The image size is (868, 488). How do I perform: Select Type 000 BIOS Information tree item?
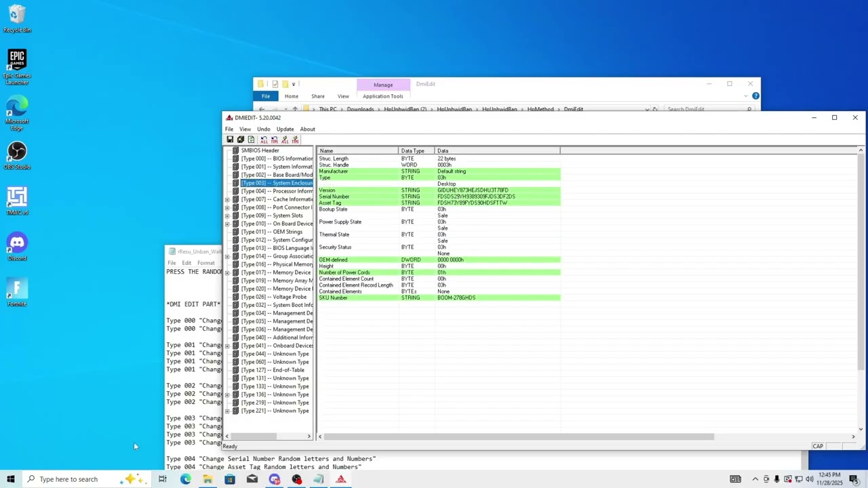click(x=277, y=159)
